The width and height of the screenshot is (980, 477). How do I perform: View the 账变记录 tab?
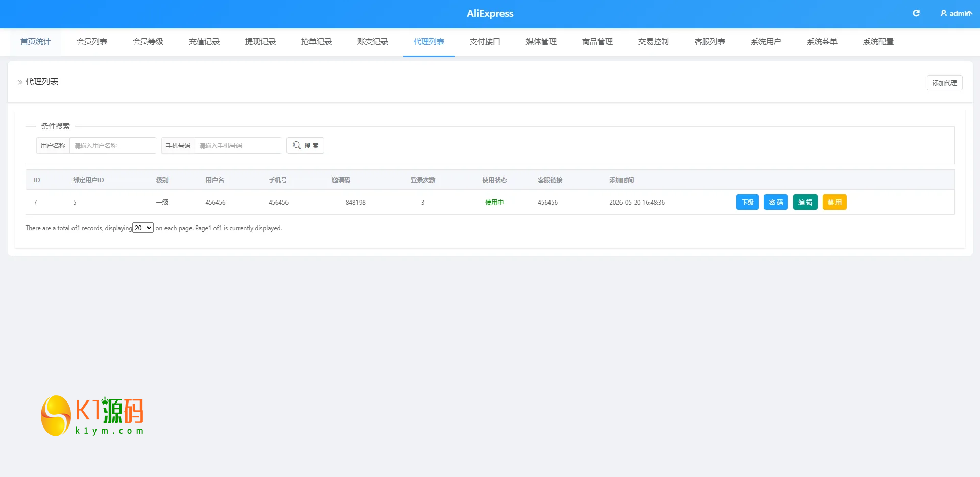373,42
